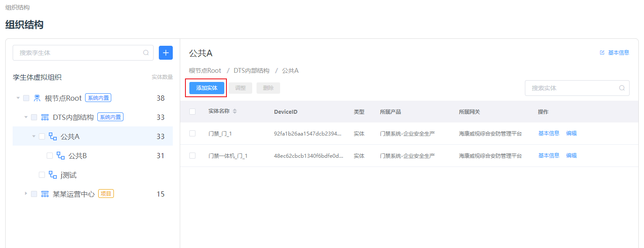Click the DTS内部结构 organization icon

(45, 117)
